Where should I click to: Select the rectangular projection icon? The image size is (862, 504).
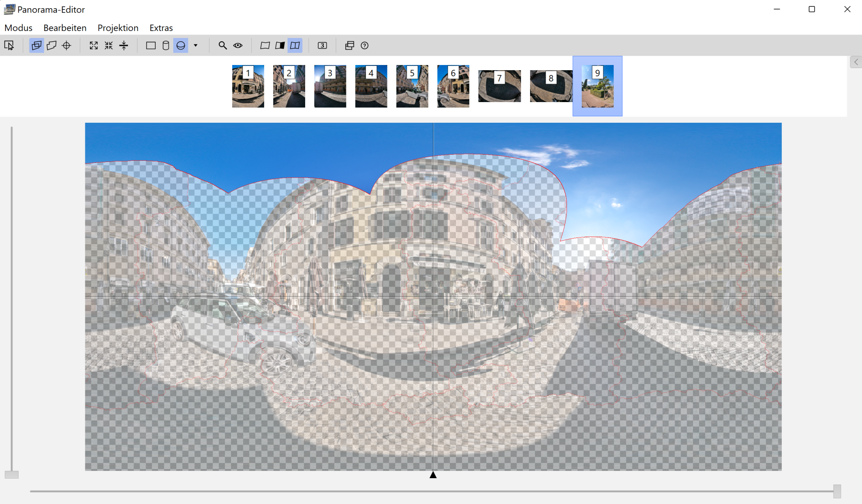point(150,45)
